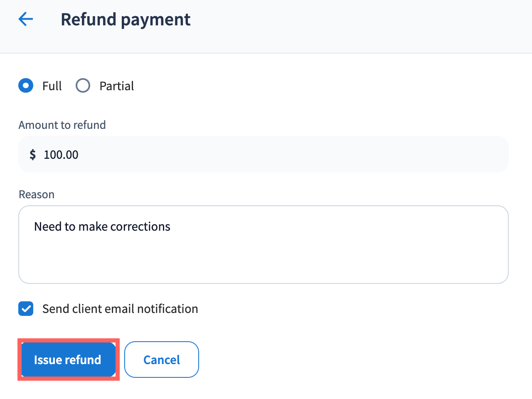Image resolution: width=532 pixels, height=399 pixels.
Task: Click the "Need to make corrections" text
Action: pos(102,227)
